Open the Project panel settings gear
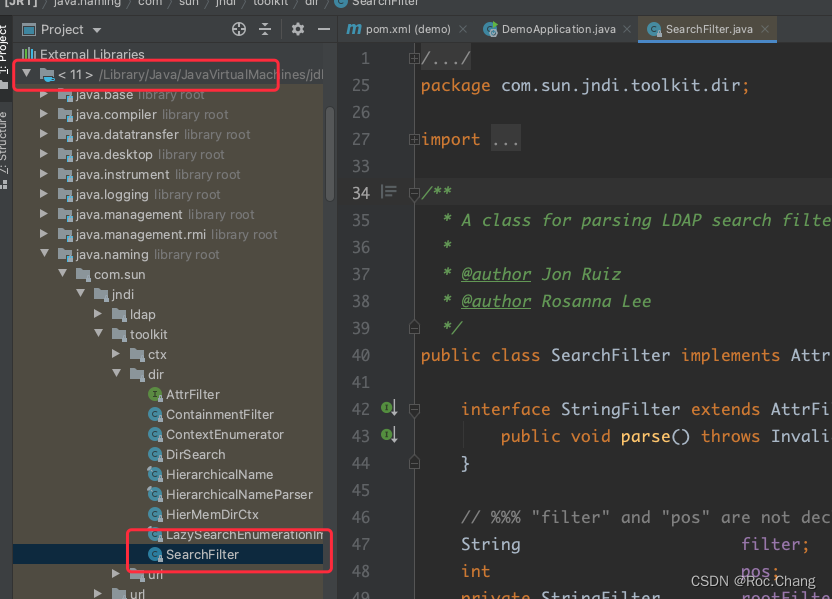Screen dimensions: 832x599 pos(298,29)
